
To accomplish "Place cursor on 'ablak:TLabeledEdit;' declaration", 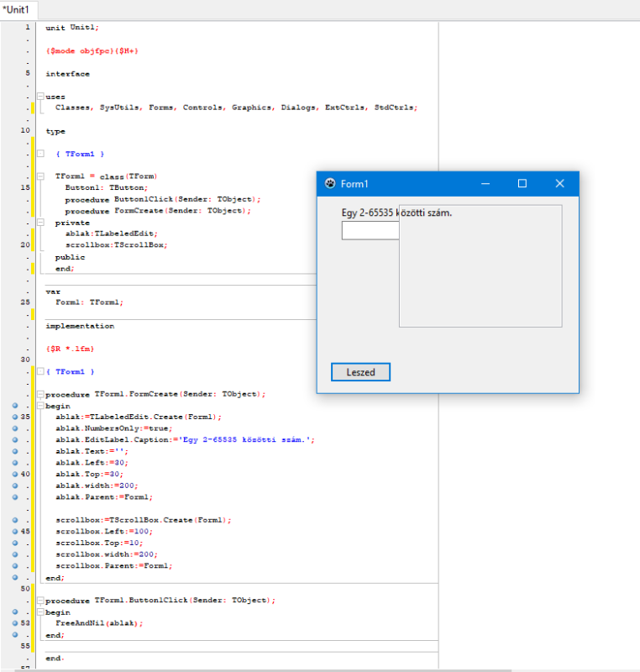I will click(112, 234).
